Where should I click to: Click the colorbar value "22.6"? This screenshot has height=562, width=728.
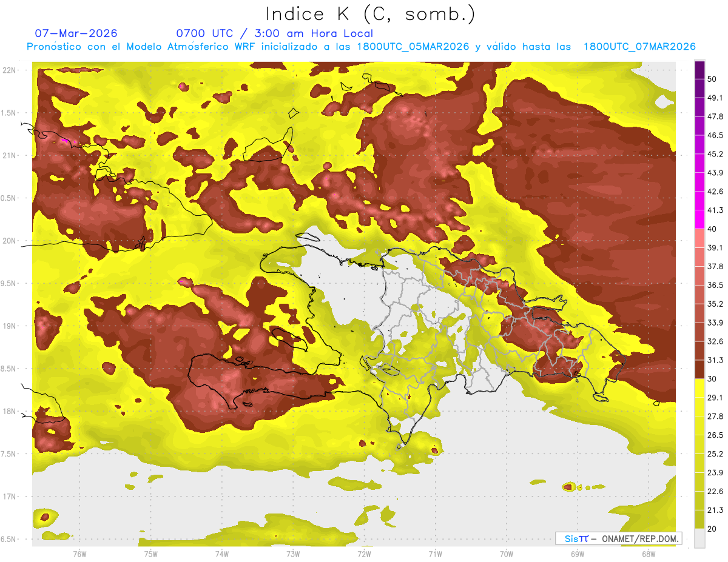point(715,491)
